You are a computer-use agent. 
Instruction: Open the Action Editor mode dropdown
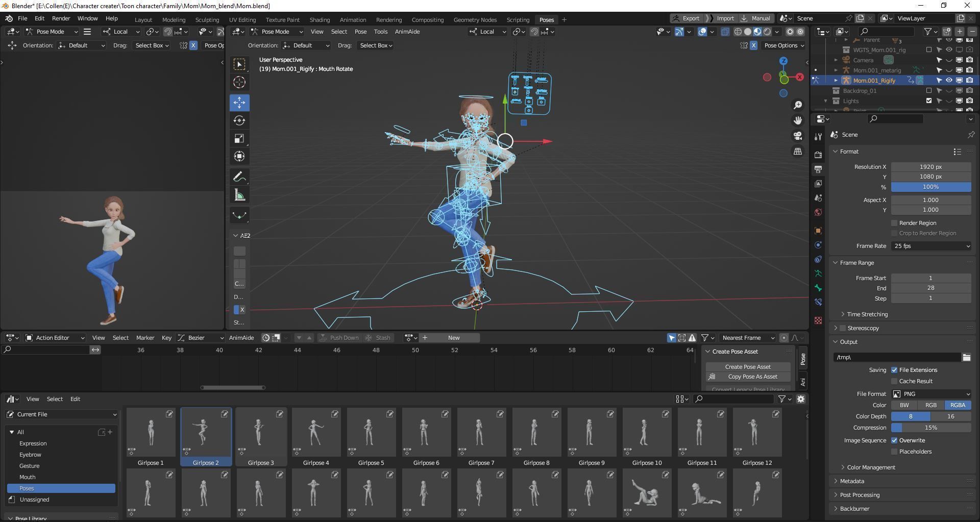pyautogui.click(x=55, y=338)
